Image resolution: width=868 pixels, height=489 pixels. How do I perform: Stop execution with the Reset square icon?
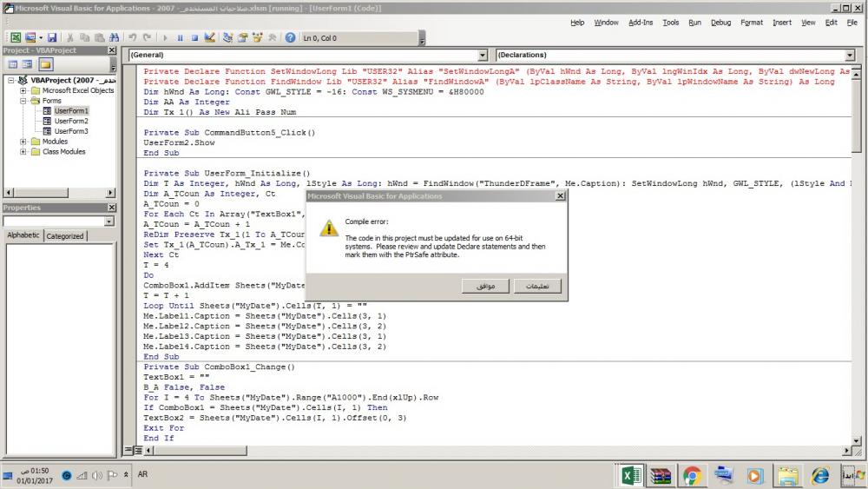point(194,37)
